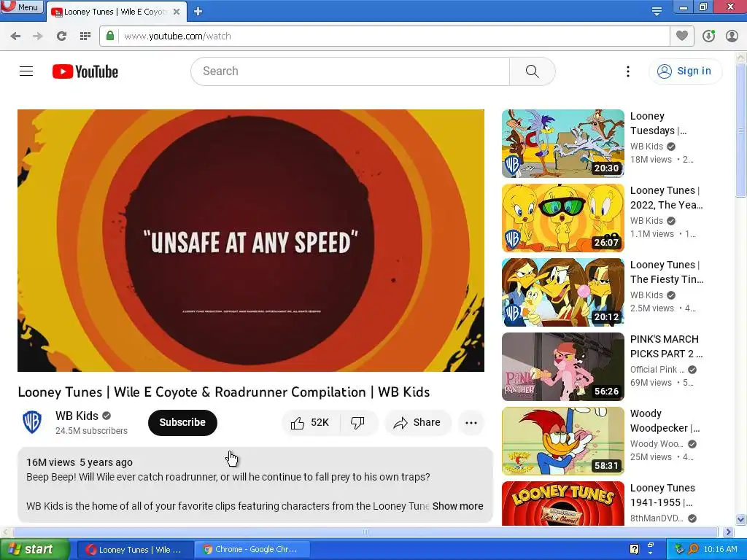Share the video
747x560 pixels.
[x=417, y=422]
